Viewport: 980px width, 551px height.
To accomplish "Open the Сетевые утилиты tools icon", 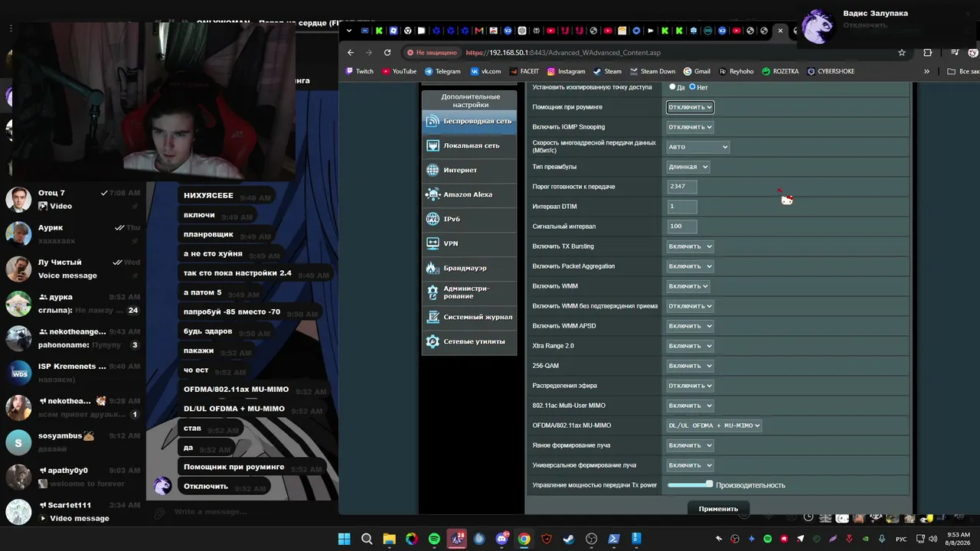I will pos(433,341).
